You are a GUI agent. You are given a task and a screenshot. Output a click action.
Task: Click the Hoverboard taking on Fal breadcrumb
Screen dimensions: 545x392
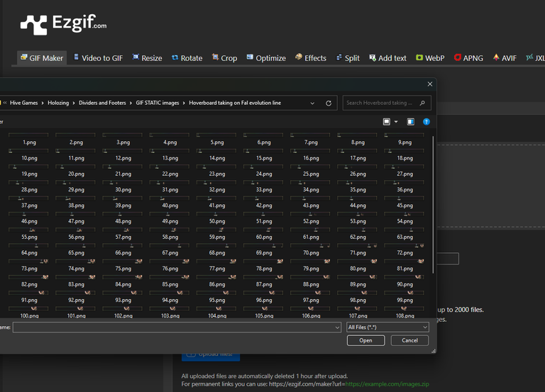click(235, 103)
